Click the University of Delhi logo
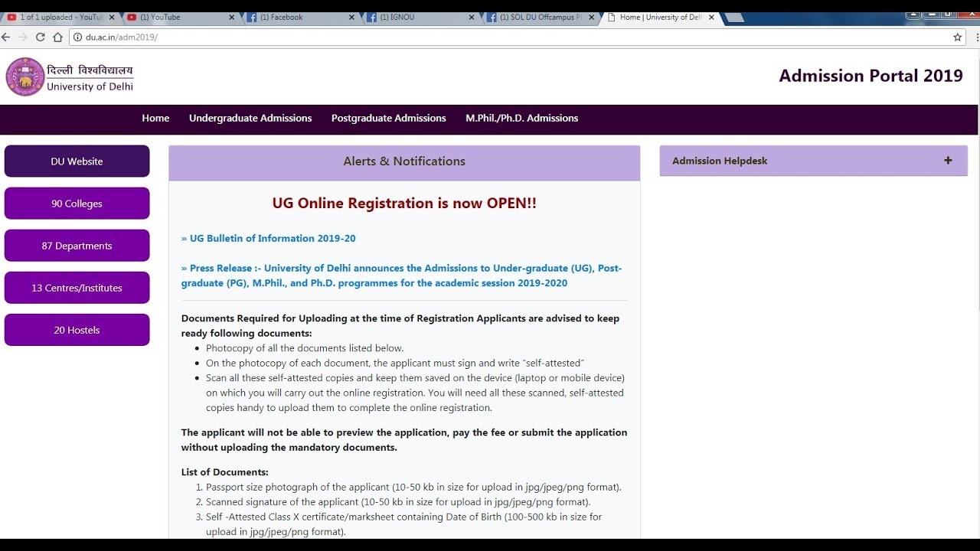The image size is (980, 551). (70, 77)
